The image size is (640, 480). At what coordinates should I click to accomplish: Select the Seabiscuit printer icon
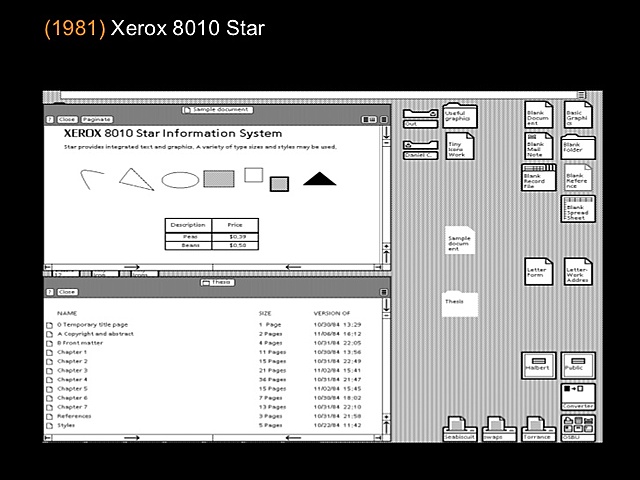pos(460,429)
